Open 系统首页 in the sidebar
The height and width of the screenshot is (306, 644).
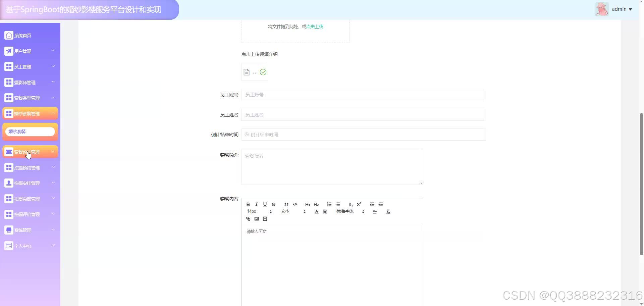(22, 35)
